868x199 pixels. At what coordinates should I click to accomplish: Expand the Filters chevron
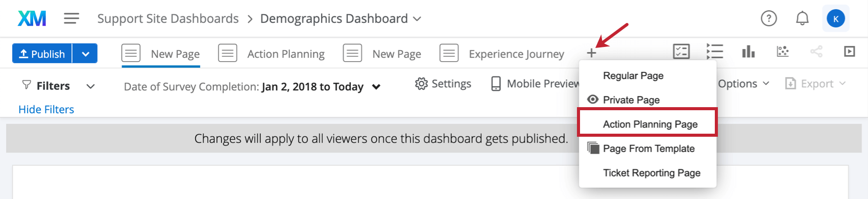90,86
